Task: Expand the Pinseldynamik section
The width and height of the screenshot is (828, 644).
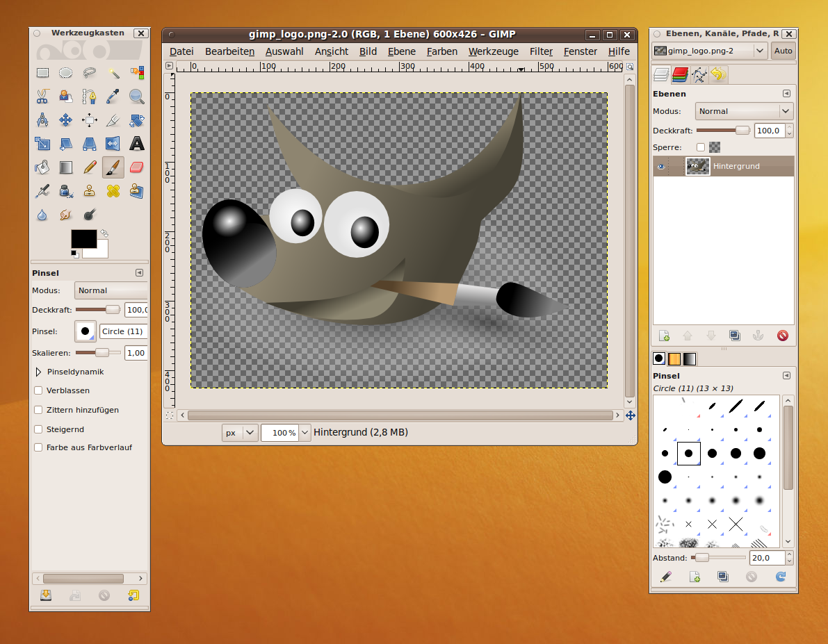Action: coord(38,372)
